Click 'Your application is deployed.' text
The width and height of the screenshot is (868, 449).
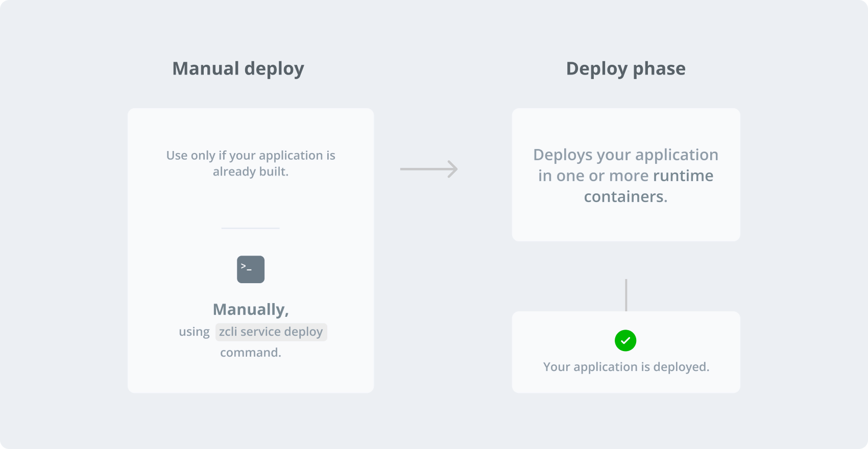click(626, 367)
